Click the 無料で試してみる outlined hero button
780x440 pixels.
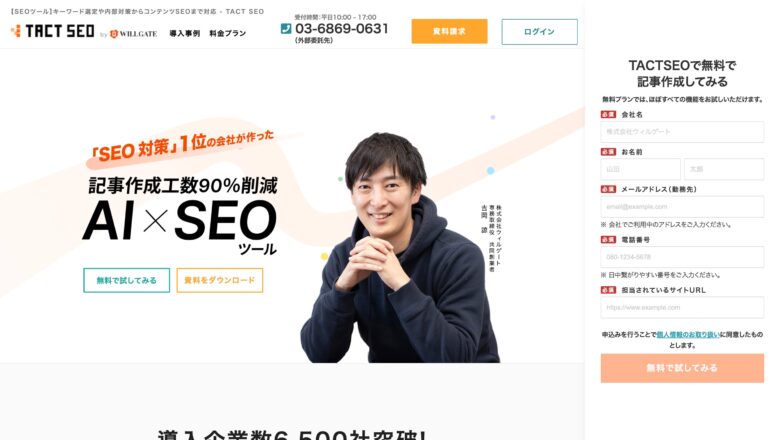(x=126, y=280)
